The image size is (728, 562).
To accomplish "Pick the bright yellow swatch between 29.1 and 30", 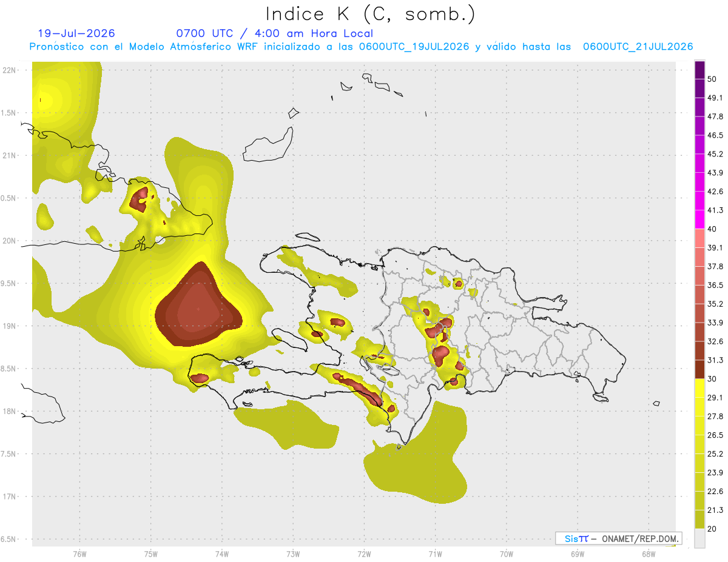I will [x=699, y=389].
